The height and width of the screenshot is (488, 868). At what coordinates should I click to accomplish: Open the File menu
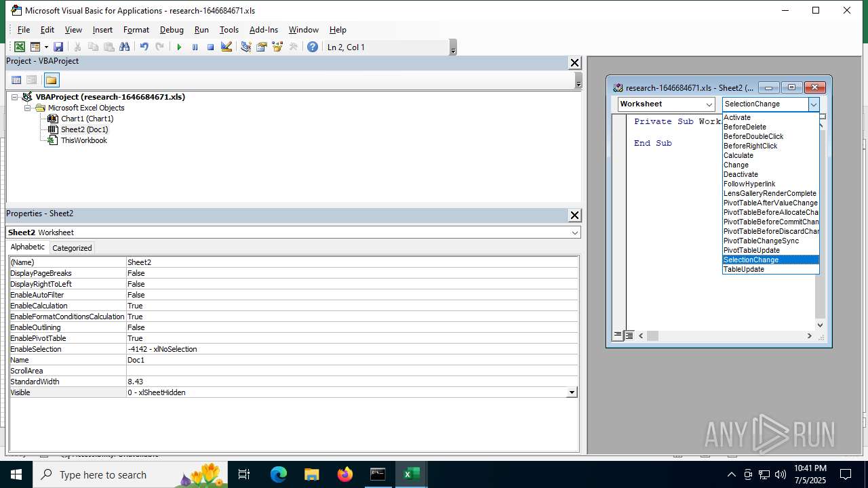(x=24, y=30)
